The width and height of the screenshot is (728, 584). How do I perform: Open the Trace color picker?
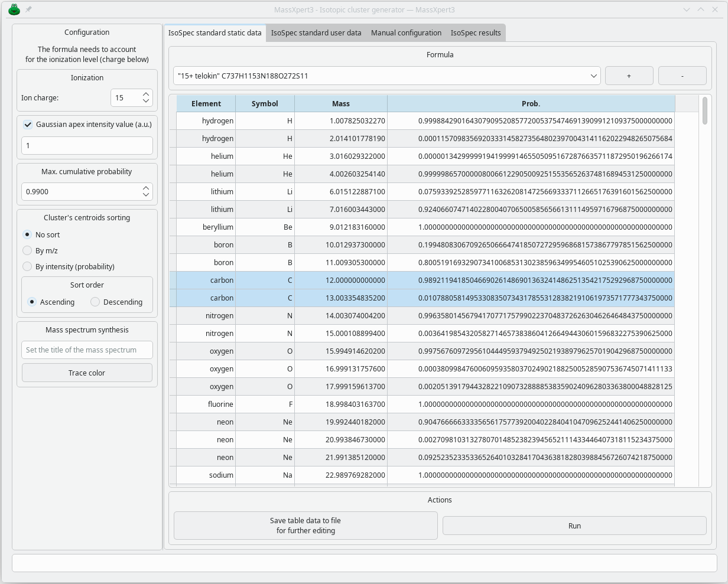[87, 372]
